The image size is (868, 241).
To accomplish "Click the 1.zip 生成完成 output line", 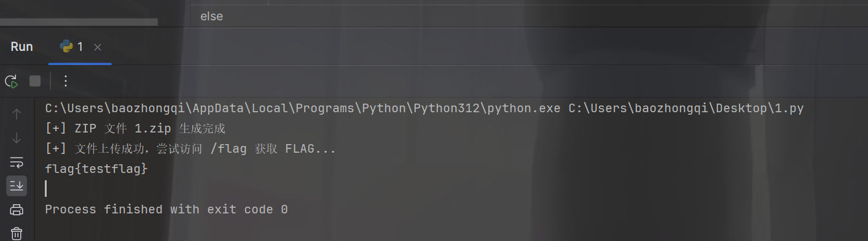I will (136, 129).
